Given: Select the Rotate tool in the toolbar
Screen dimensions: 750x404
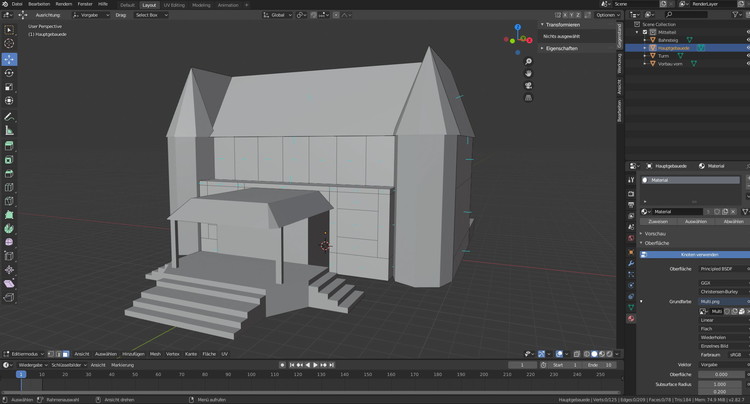Looking at the screenshot, I should click(9, 73).
